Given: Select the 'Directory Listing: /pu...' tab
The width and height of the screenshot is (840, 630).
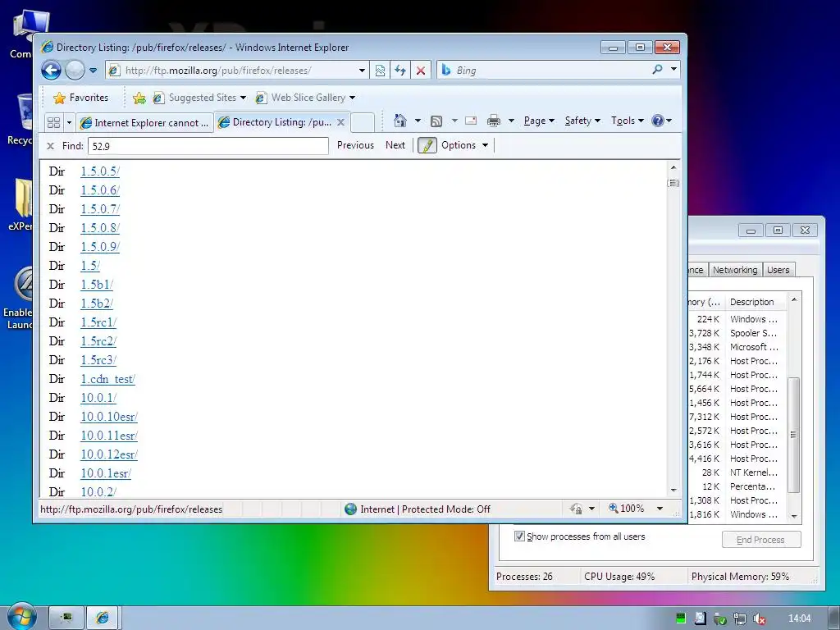Looking at the screenshot, I should [x=276, y=122].
